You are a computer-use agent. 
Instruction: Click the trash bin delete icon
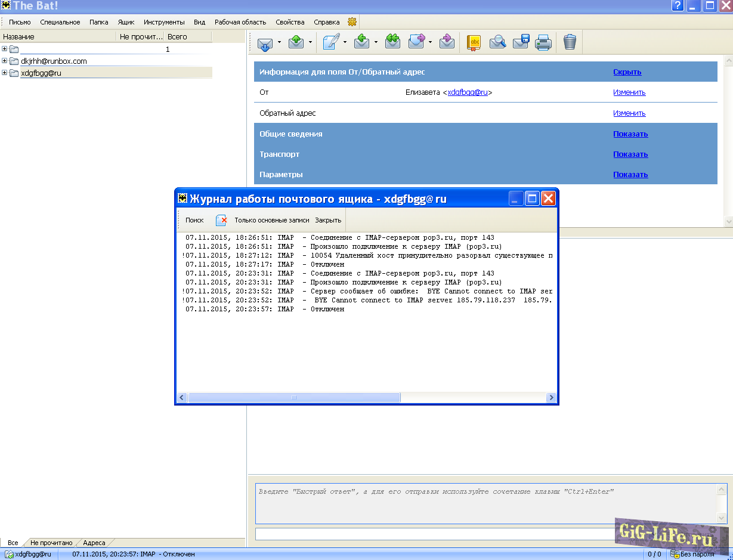(570, 42)
